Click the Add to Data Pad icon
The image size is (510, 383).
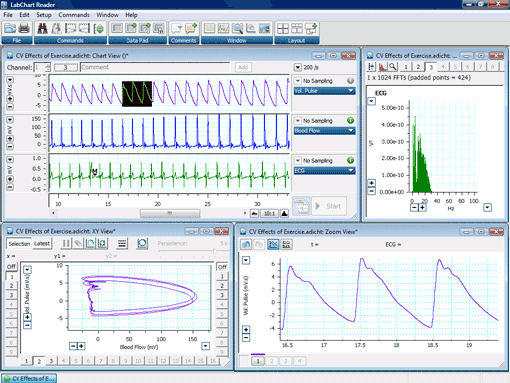131,29
